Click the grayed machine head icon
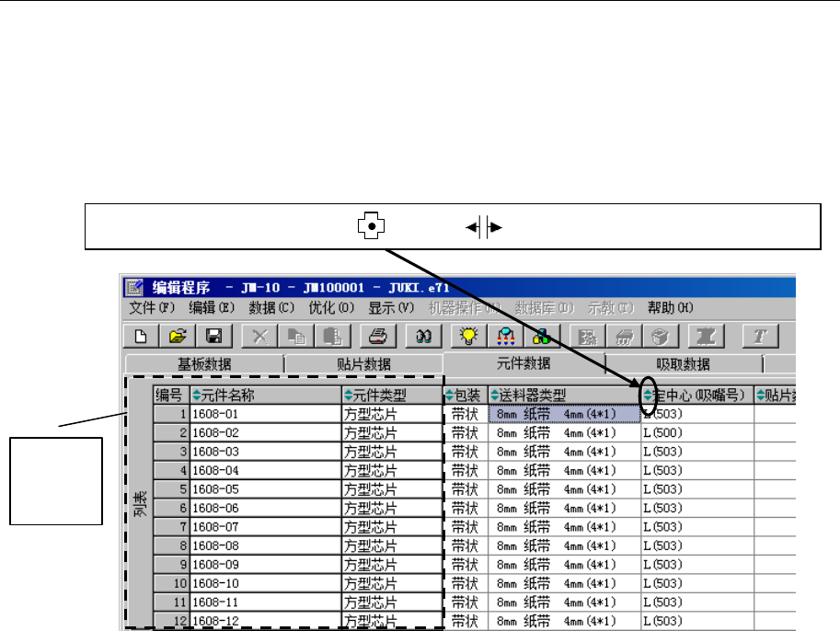 click(x=706, y=337)
